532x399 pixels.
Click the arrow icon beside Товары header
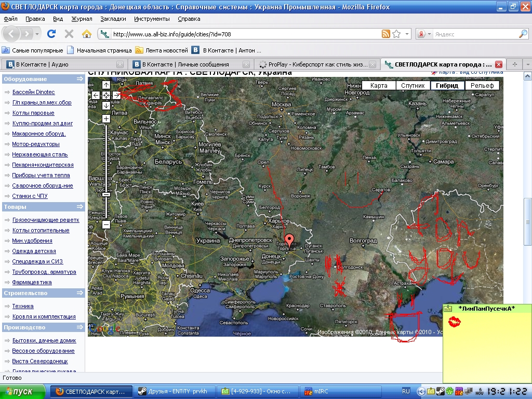click(x=79, y=207)
